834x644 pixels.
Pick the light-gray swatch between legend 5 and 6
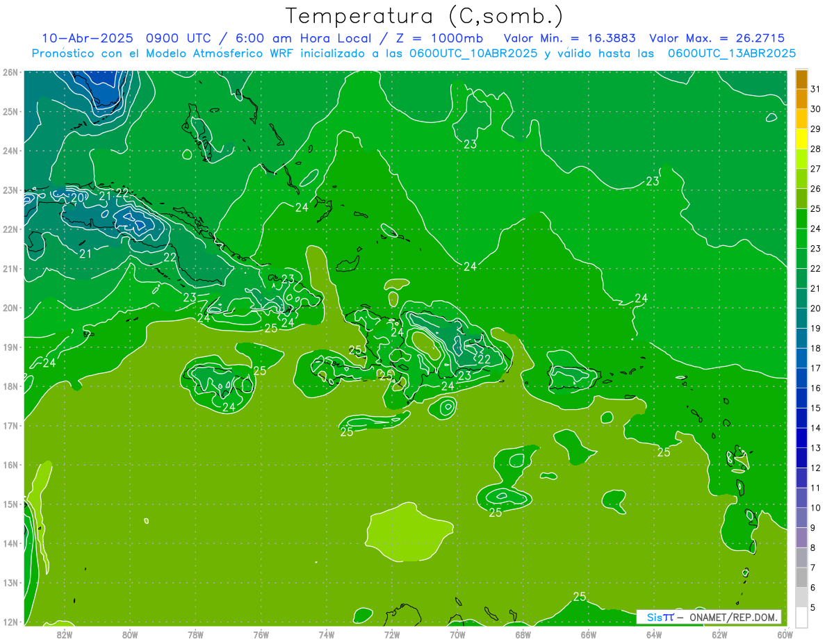pyautogui.click(x=801, y=597)
